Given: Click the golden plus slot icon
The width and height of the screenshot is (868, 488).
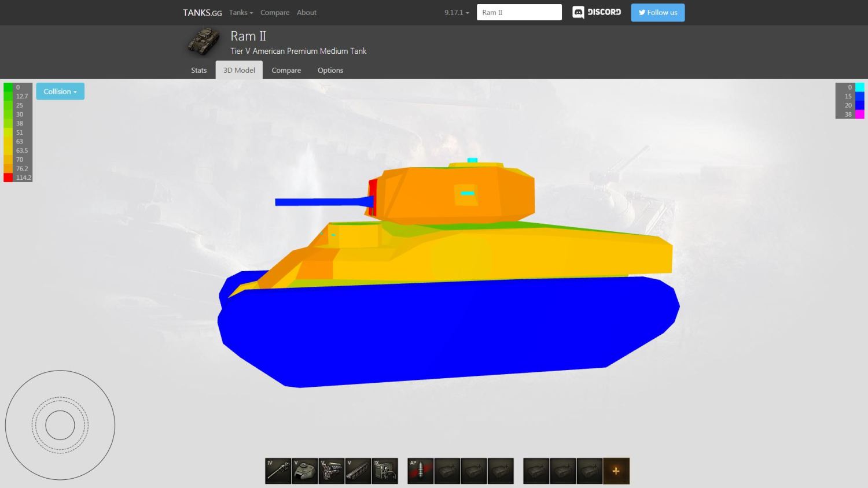Looking at the screenshot, I should pos(616,471).
